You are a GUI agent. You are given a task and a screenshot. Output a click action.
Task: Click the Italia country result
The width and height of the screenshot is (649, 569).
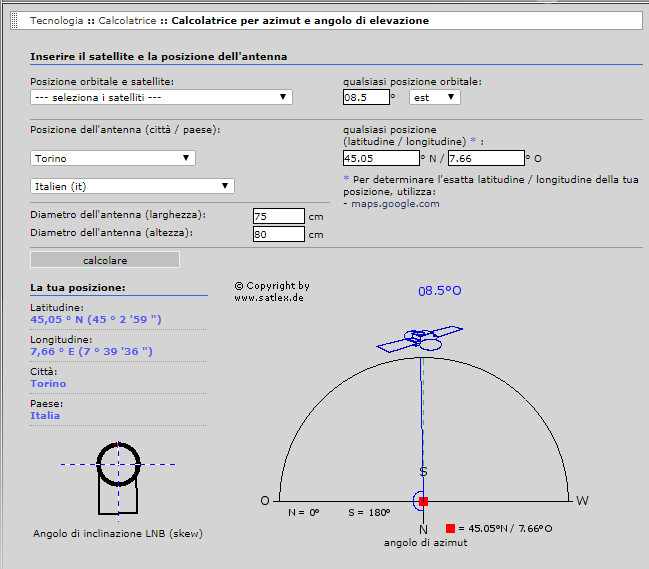coord(45,415)
